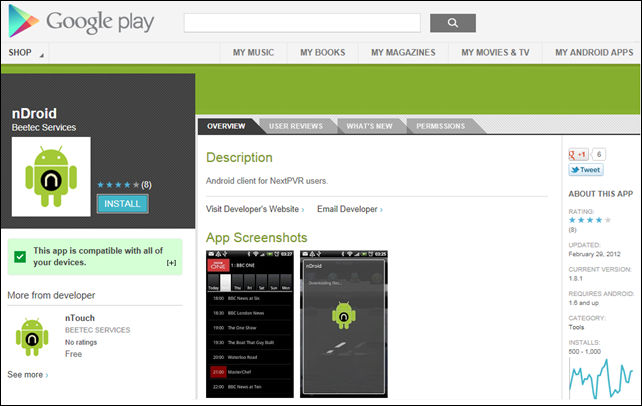
Task: Go to My Books
Action: tap(323, 53)
